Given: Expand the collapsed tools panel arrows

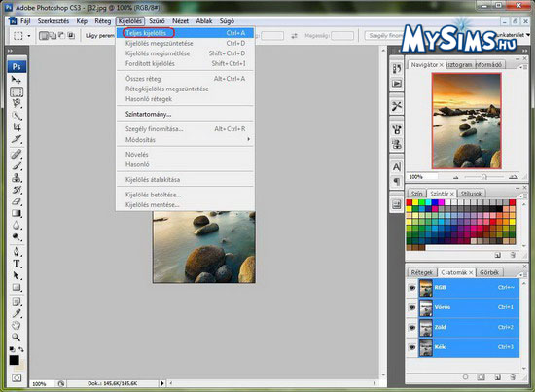Looking at the screenshot, I should tap(10, 51).
